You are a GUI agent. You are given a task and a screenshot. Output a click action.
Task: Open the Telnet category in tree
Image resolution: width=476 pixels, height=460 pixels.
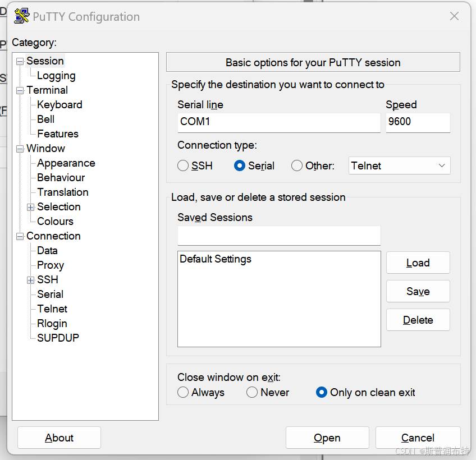point(52,309)
